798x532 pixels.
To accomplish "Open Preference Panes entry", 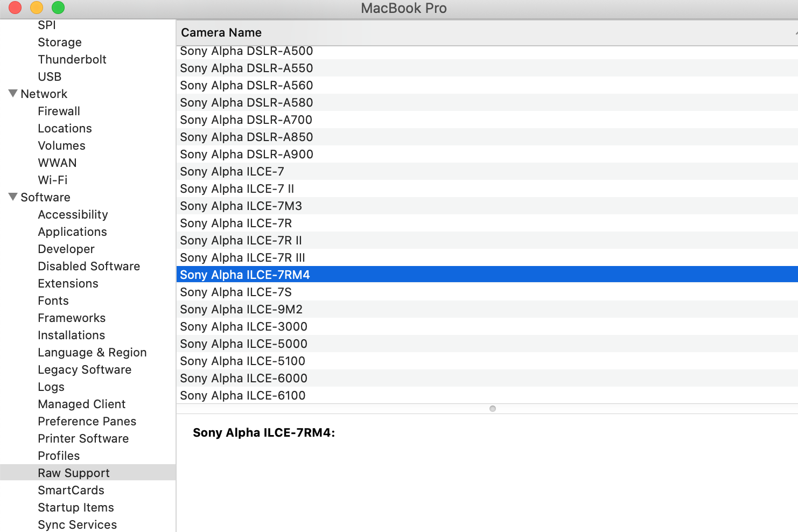I will click(x=87, y=421).
